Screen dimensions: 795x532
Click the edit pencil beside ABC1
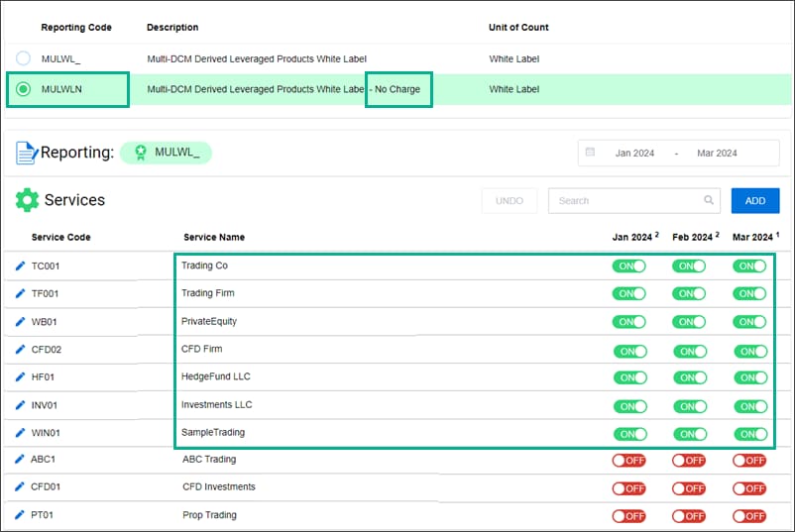coord(21,460)
